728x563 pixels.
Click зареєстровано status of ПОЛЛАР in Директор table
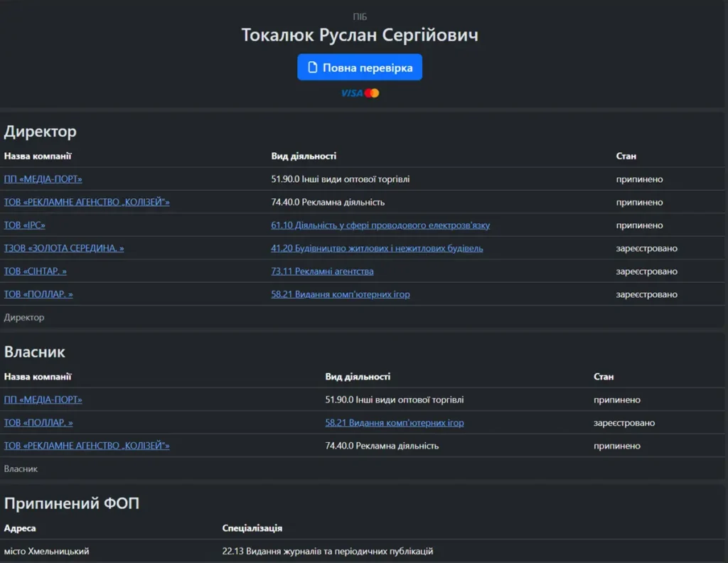(647, 294)
